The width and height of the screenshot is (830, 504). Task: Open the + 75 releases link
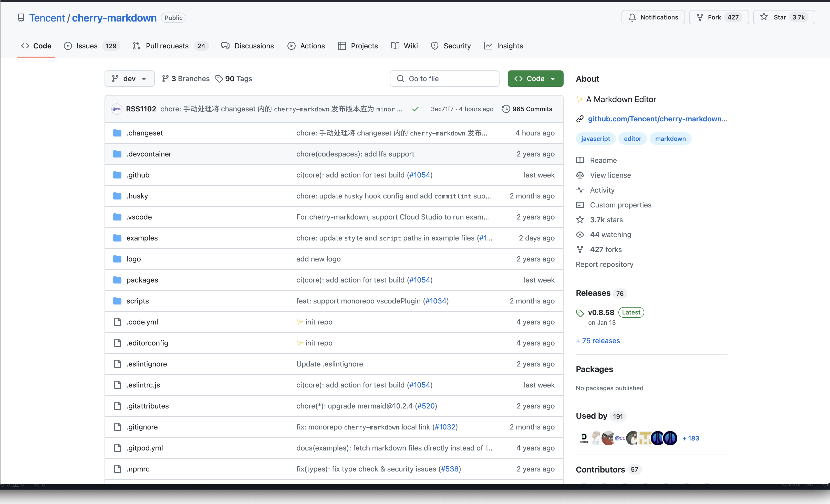tap(598, 341)
